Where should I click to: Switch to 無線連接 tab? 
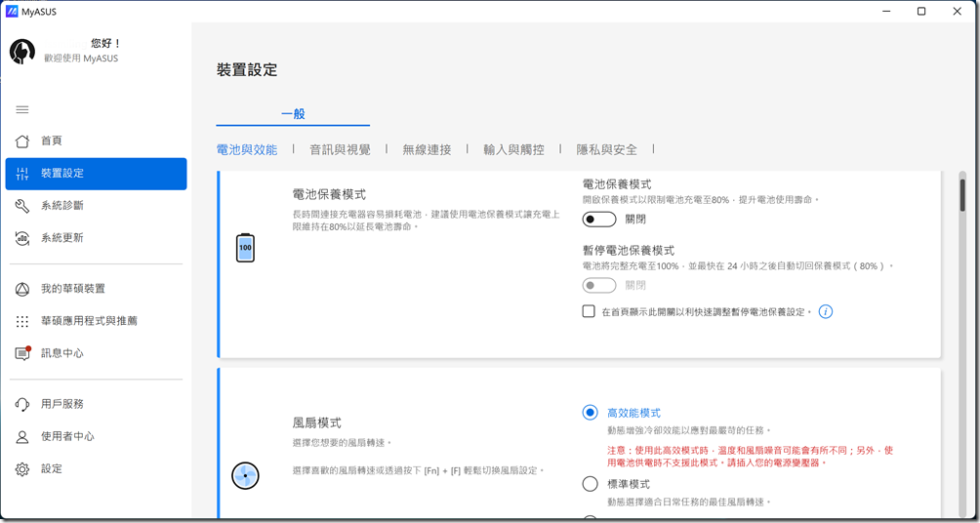click(x=427, y=150)
